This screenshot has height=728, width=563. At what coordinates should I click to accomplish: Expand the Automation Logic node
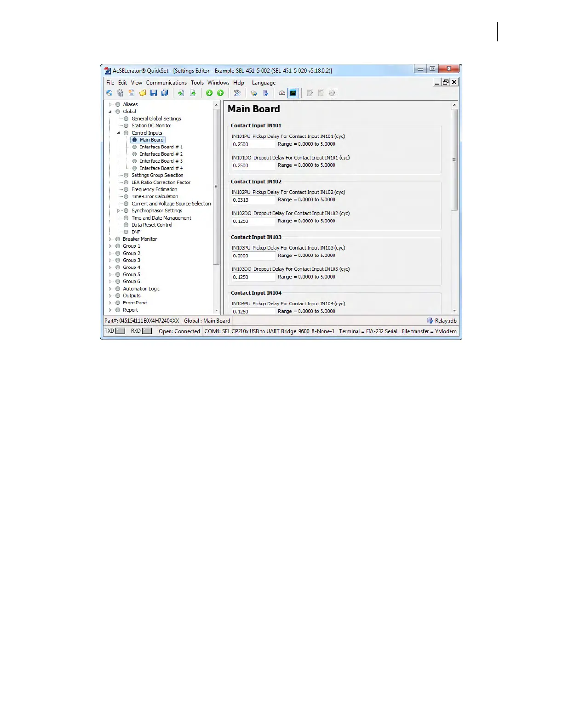click(110, 289)
